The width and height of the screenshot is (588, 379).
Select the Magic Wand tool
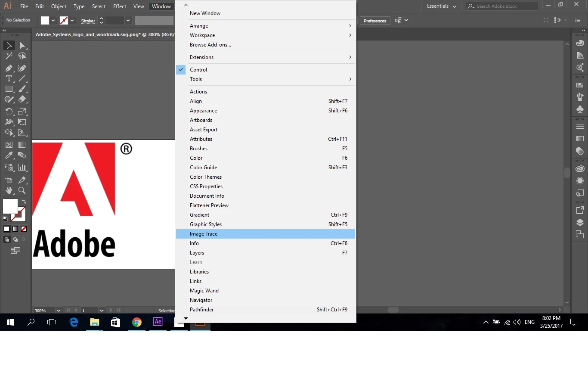pos(9,56)
